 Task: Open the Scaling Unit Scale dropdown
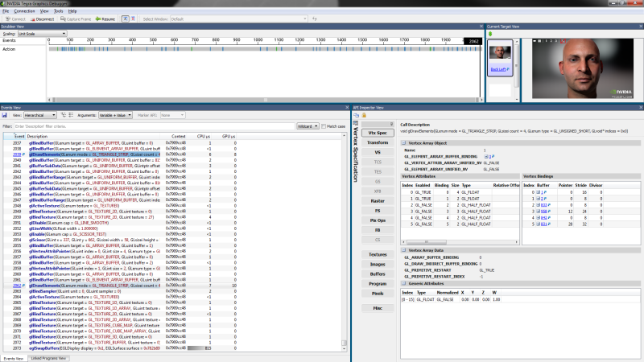coord(42,34)
